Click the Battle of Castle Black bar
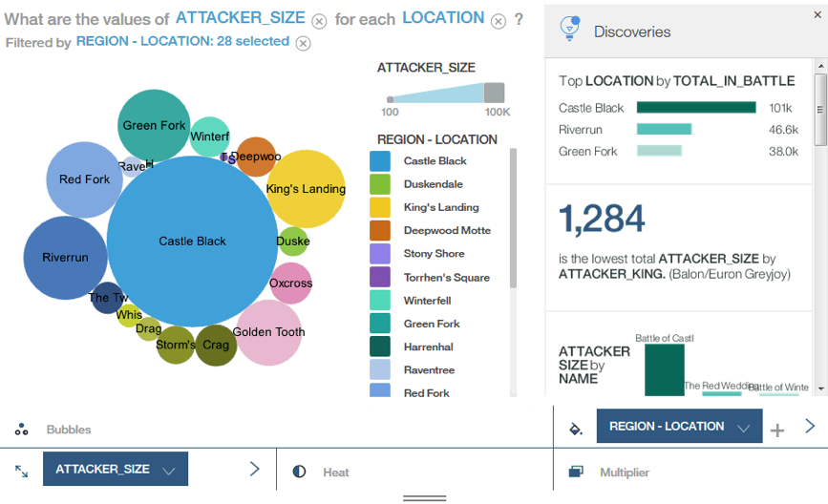The image size is (828, 504). click(x=665, y=370)
